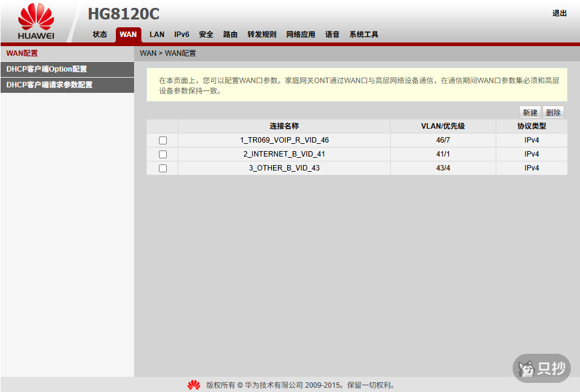580x392 pixels.
Task: Open DHCP客户端请求参数配置 in the sidebar
Action: click(x=67, y=85)
